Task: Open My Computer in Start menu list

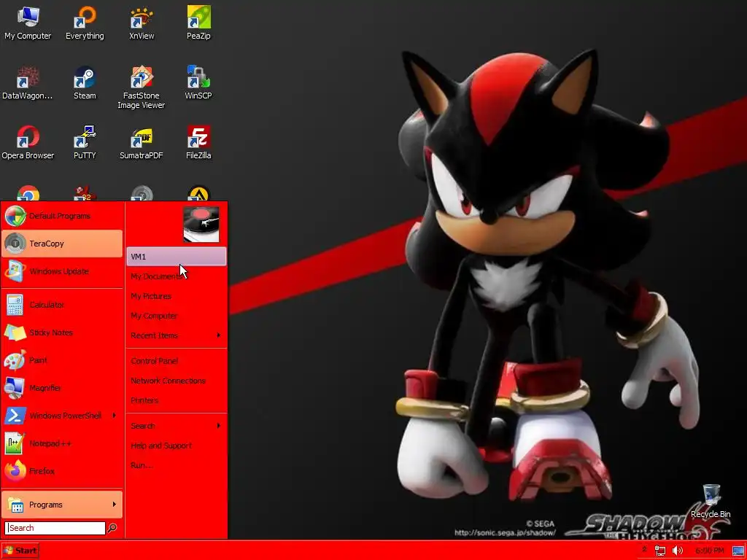Action: (x=177, y=316)
